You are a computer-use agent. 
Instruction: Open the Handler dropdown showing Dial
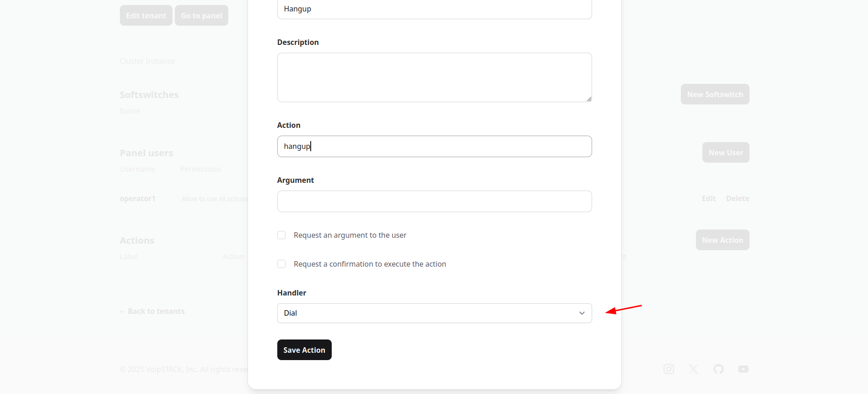click(x=434, y=313)
